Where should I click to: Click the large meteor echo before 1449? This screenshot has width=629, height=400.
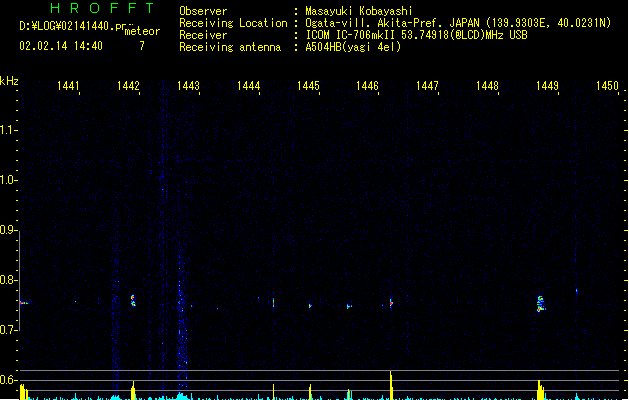pyautogui.click(x=541, y=304)
